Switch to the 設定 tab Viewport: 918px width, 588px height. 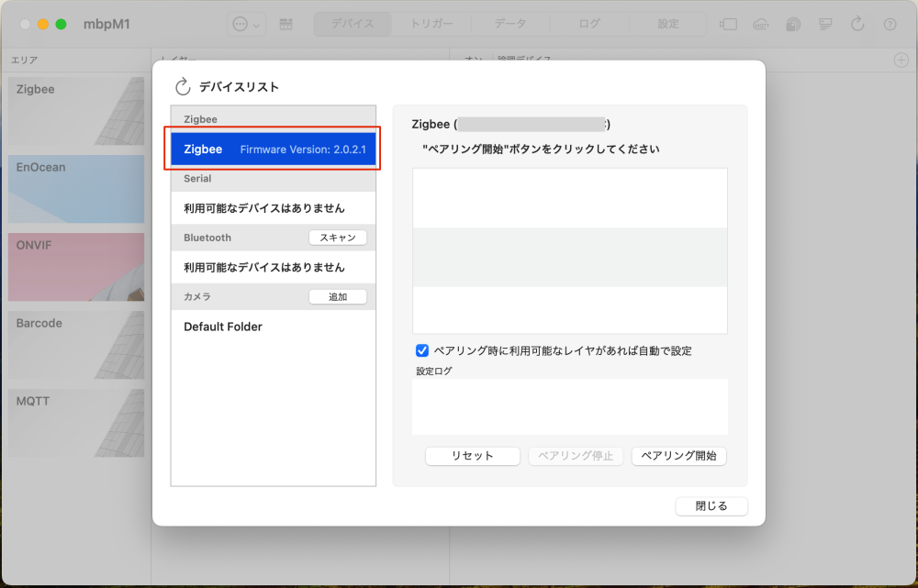tap(668, 24)
